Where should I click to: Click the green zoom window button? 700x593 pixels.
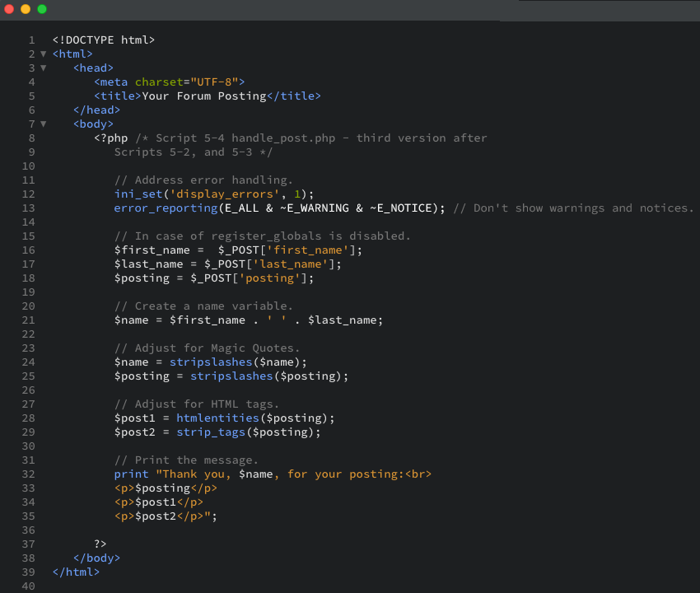point(42,9)
